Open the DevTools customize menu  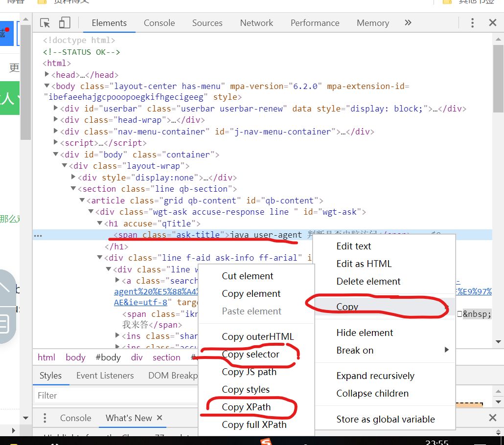472,22
